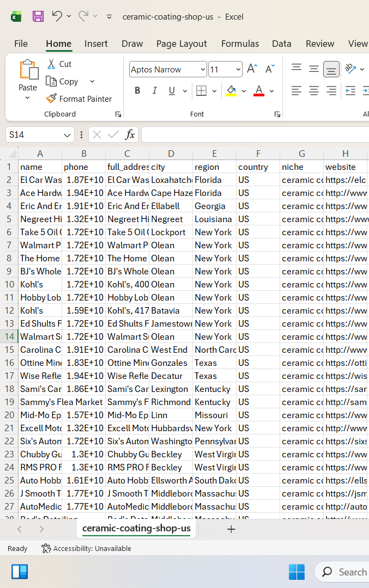Toggle Italic formatting

[x=155, y=91]
